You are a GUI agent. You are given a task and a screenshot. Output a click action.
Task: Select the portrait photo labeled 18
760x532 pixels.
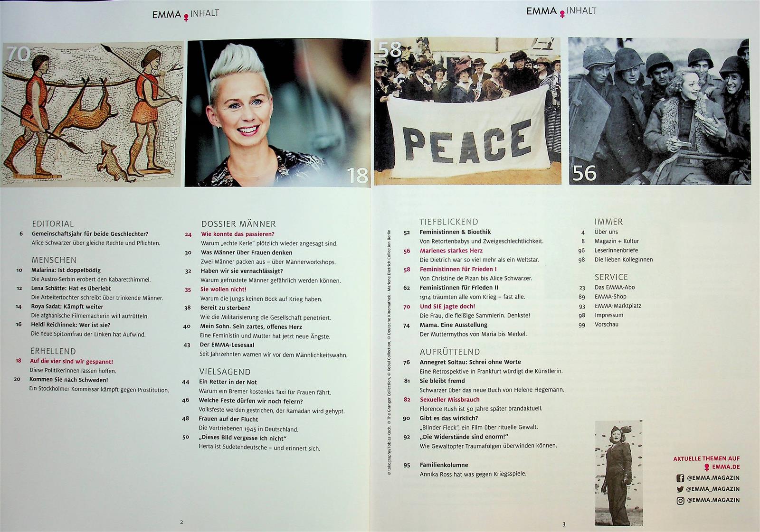pos(278,113)
